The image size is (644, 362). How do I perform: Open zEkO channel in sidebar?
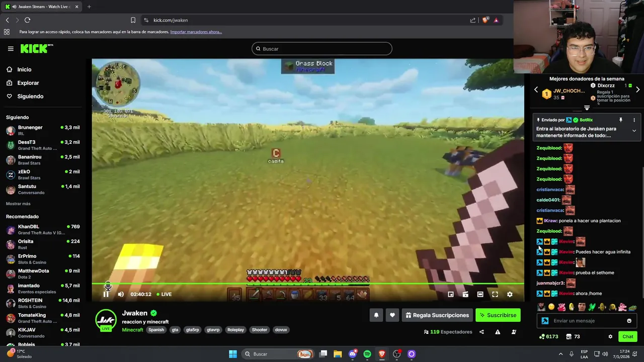pos(43,174)
